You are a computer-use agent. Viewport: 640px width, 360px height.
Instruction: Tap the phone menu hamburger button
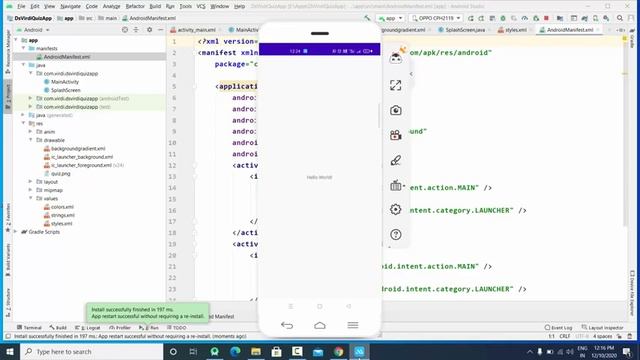click(x=353, y=325)
